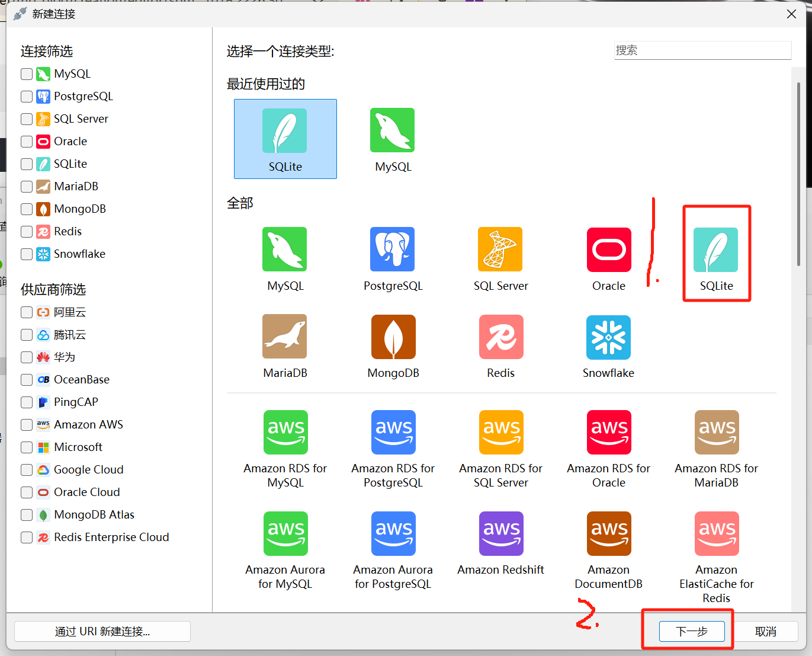Tick the Oracle filter checkbox

pos(27,142)
